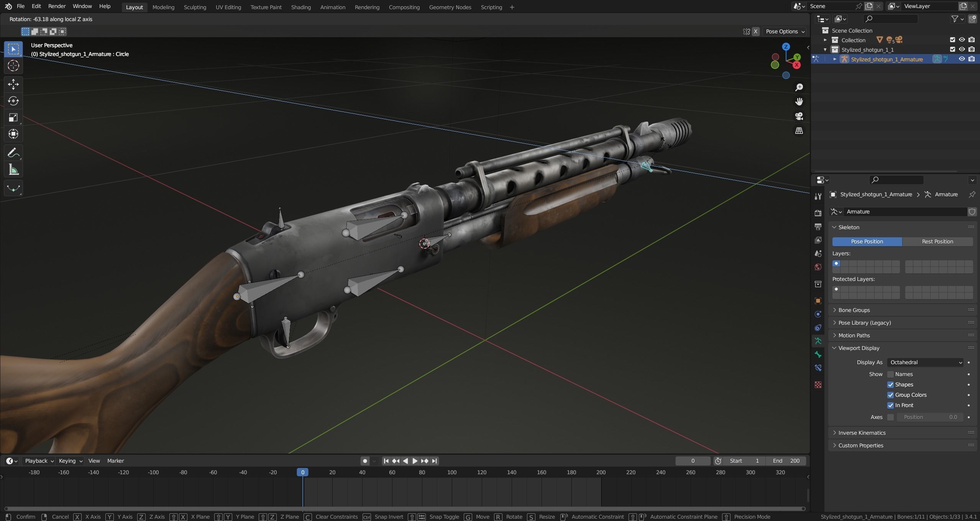Select the Select Box tool

click(13, 49)
